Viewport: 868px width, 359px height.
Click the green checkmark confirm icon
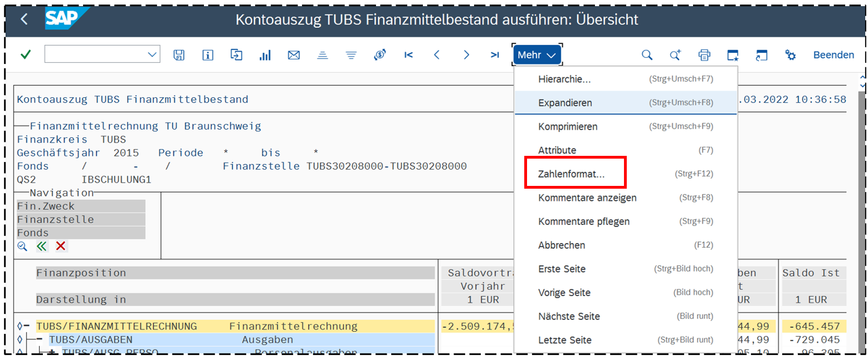[25, 55]
